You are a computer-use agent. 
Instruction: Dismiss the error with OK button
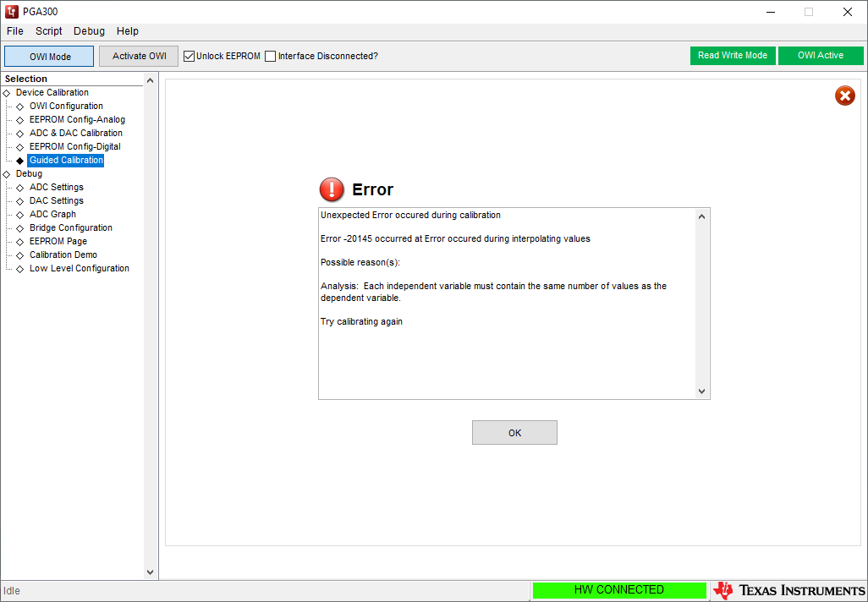coord(514,433)
